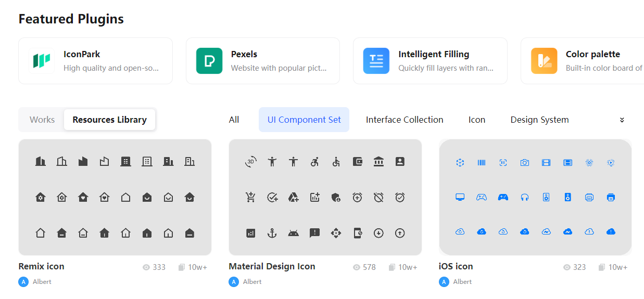Click the 'High quality and open-so...' description
Screen dimensions: 644x299
point(111,68)
